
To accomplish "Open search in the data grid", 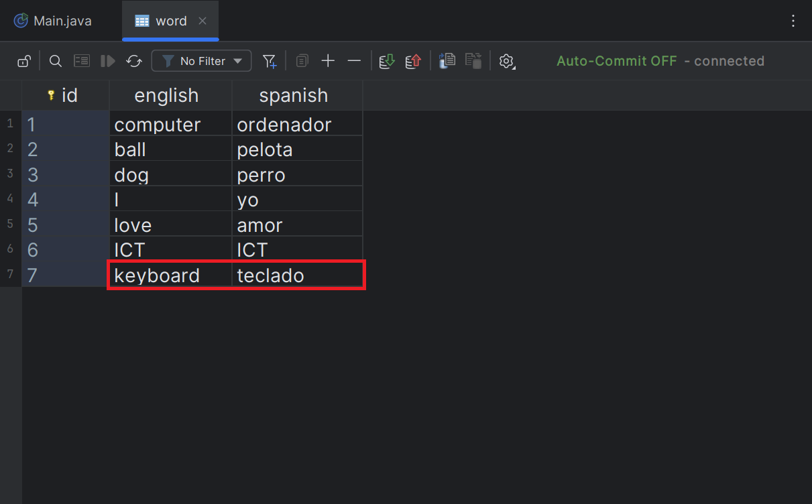I will point(56,60).
